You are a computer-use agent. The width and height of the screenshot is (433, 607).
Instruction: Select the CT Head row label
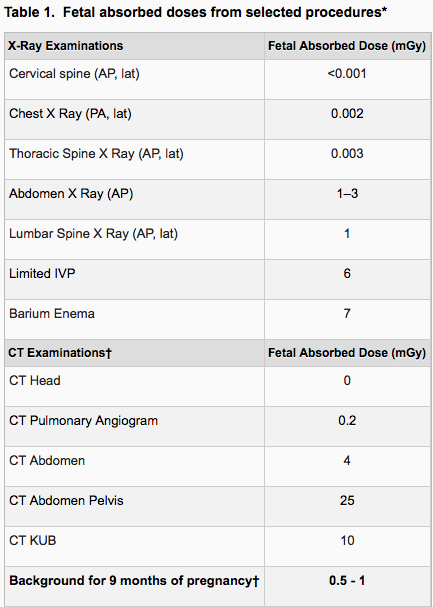click(35, 381)
